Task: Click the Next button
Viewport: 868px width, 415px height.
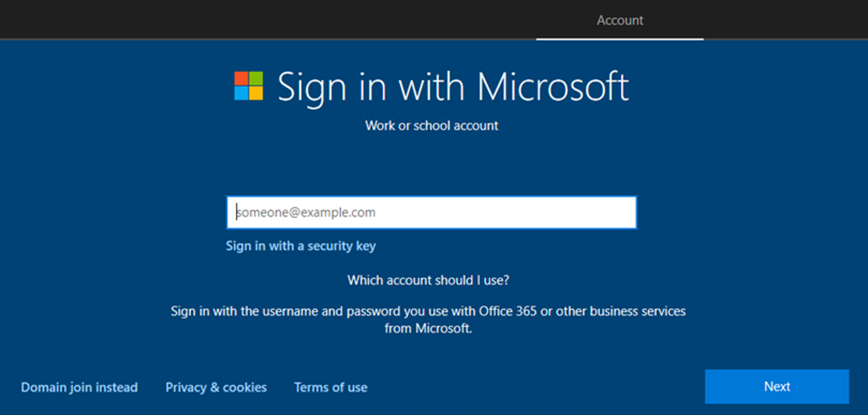Action: tap(777, 386)
